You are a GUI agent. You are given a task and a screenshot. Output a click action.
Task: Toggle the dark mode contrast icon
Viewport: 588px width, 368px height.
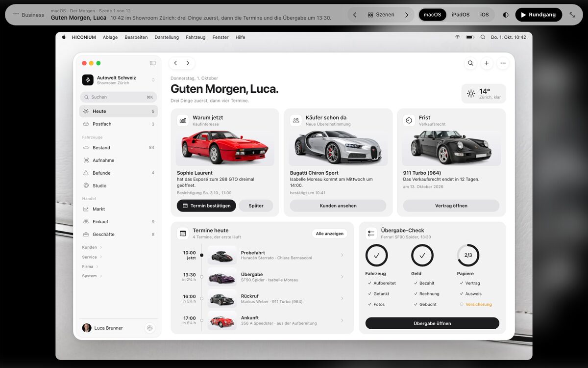[506, 15]
